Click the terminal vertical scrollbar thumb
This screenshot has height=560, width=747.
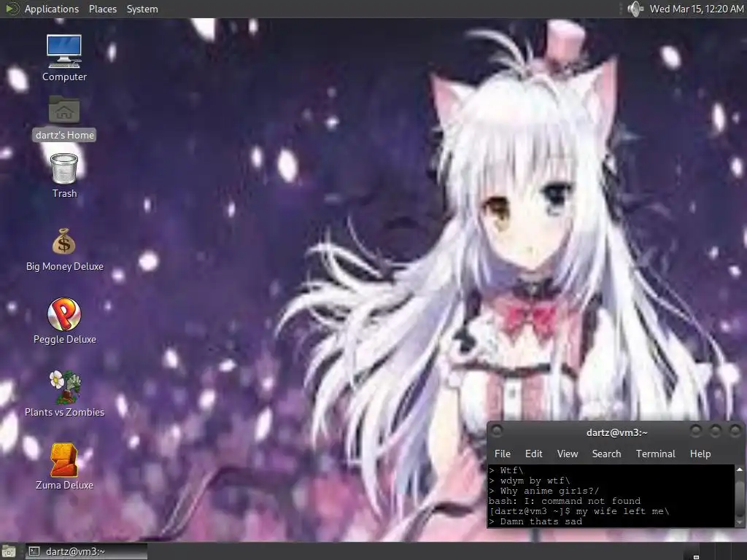pos(740,498)
